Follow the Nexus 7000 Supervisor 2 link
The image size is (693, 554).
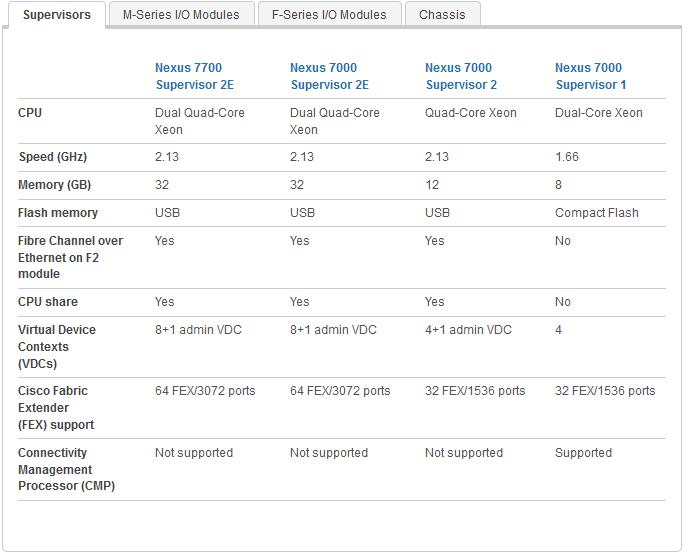coord(461,76)
